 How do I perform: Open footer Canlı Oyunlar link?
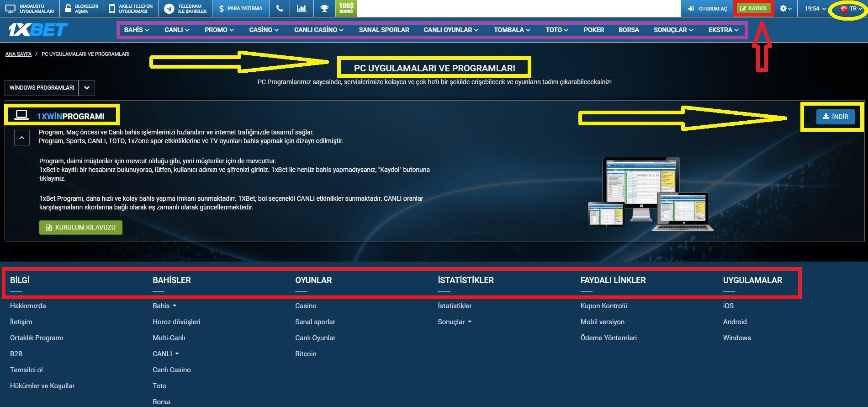[x=315, y=338]
